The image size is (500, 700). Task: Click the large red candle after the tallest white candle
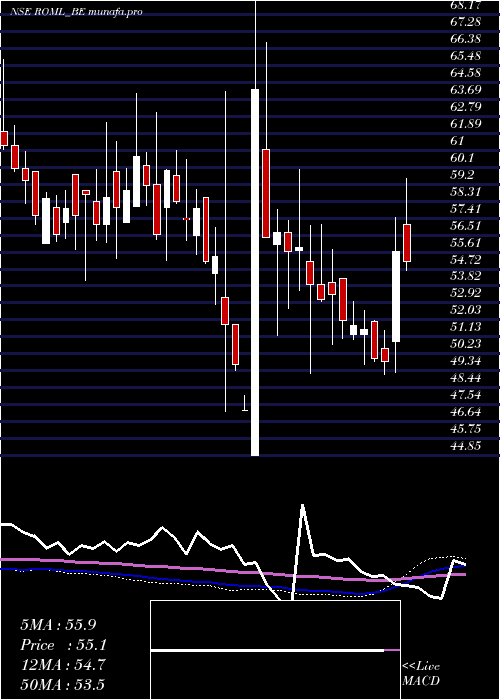pos(266,193)
